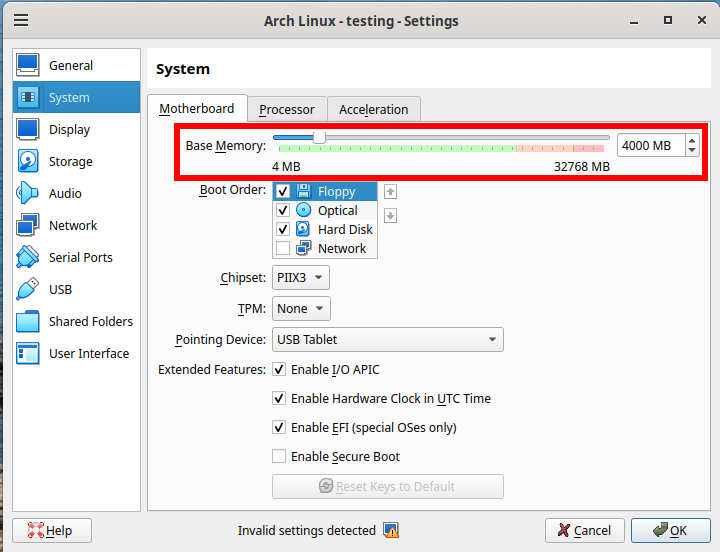Toggle the Enable Secure Boot checkbox
Viewport: 720px width, 552px height.
[x=279, y=457]
